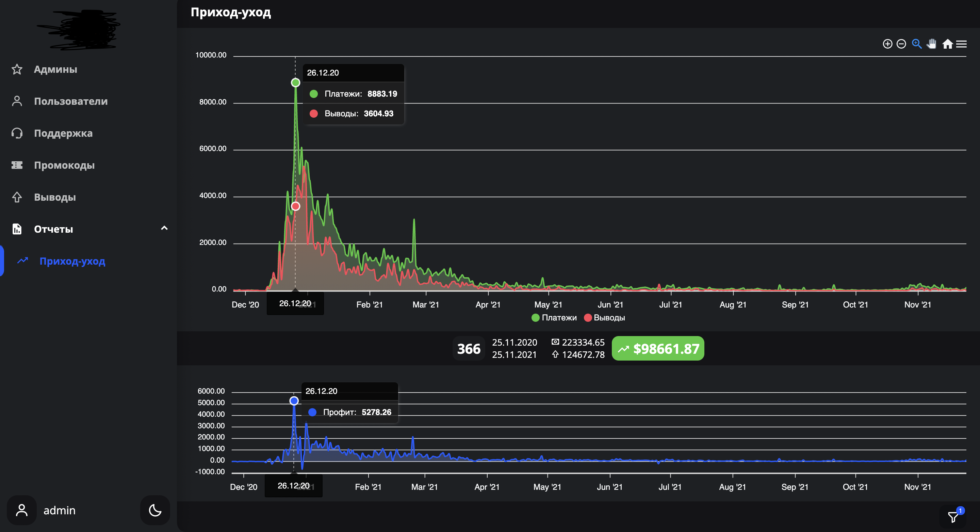
Task: Click the report file icon beside Отчеты
Action: (x=17, y=229)
